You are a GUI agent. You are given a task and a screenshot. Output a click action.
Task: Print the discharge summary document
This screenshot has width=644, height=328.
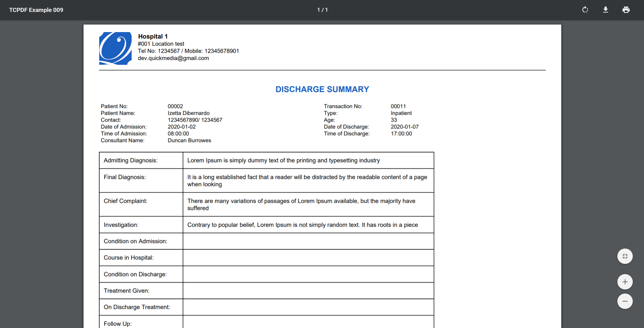pyautogui.click(x=626, y=10)
